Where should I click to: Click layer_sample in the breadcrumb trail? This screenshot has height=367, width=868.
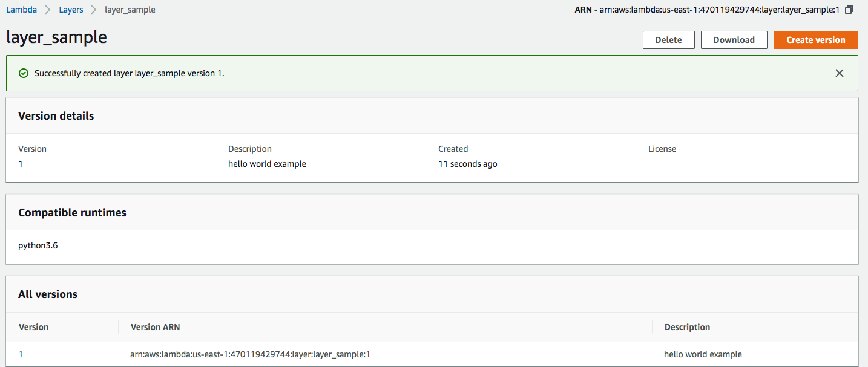130,10
